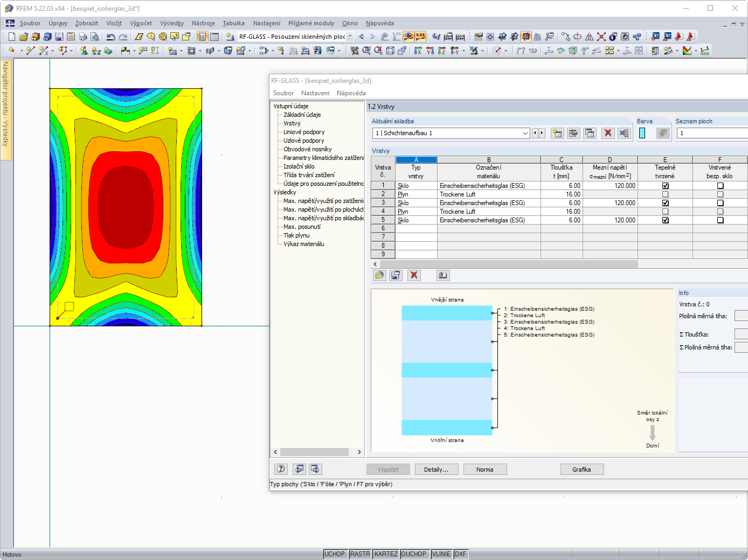Open a file with the yellow folder icon

coord(24,37)
